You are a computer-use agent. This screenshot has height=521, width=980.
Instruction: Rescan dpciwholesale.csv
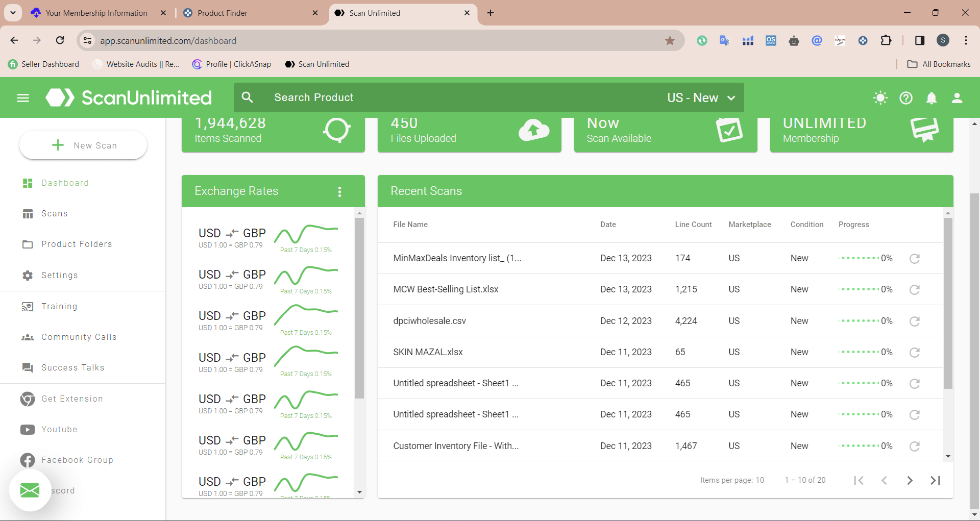click(915, 321)
